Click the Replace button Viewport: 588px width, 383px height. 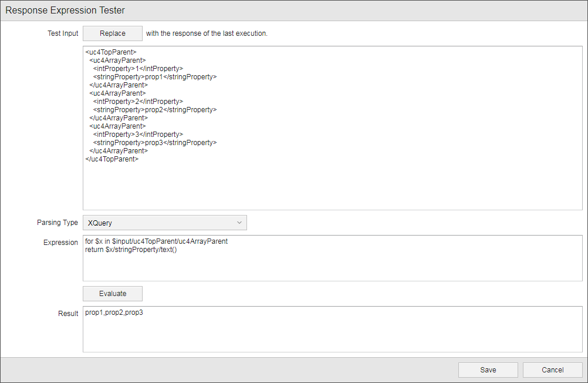click(112, 33)
